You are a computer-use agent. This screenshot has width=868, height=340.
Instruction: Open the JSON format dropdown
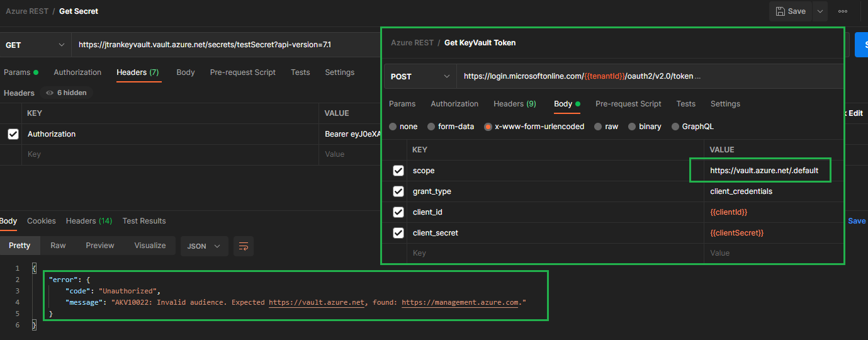pyautogui.click(x=204, y=246)
